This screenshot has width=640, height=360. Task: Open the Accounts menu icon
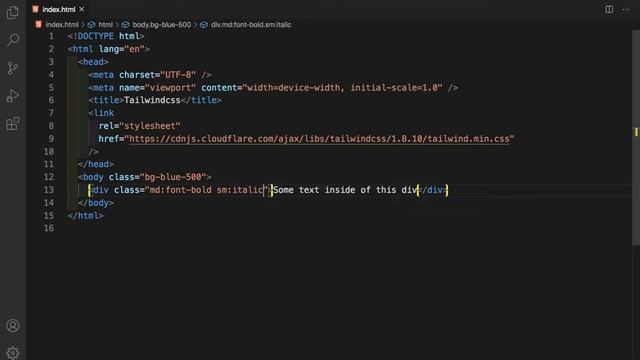coord(13,326)
